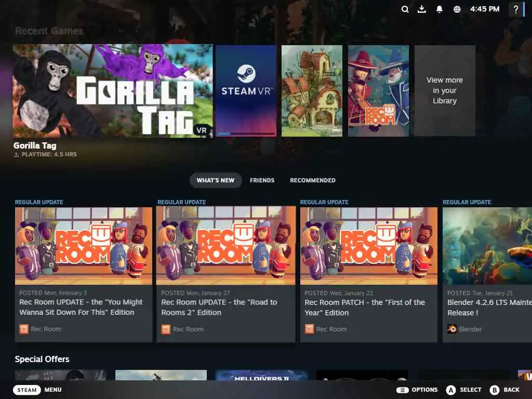The width and height of the screenshot is (532, 399).
Task: Select the WHAT'S NEW tab
Action: [x=216, y=180]
